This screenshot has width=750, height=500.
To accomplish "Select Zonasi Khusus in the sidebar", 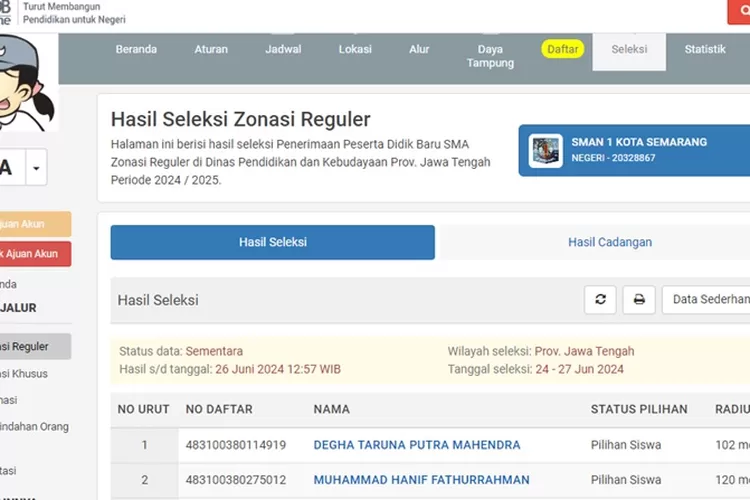I will 24,374.
